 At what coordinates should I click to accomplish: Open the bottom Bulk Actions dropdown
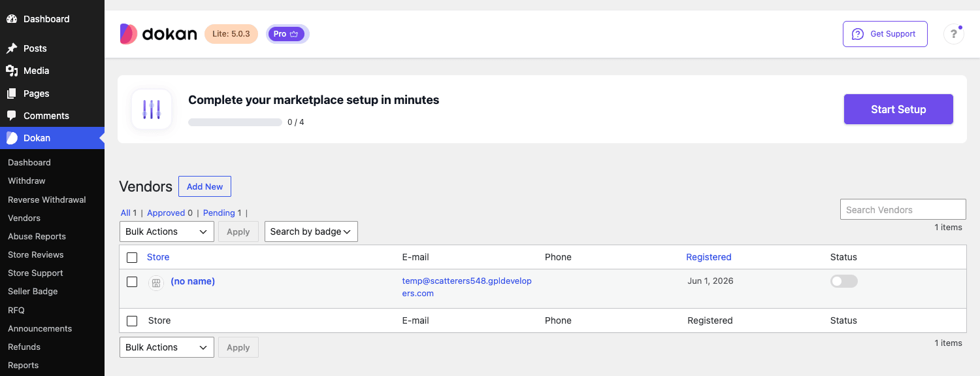[x=167, y=347]
